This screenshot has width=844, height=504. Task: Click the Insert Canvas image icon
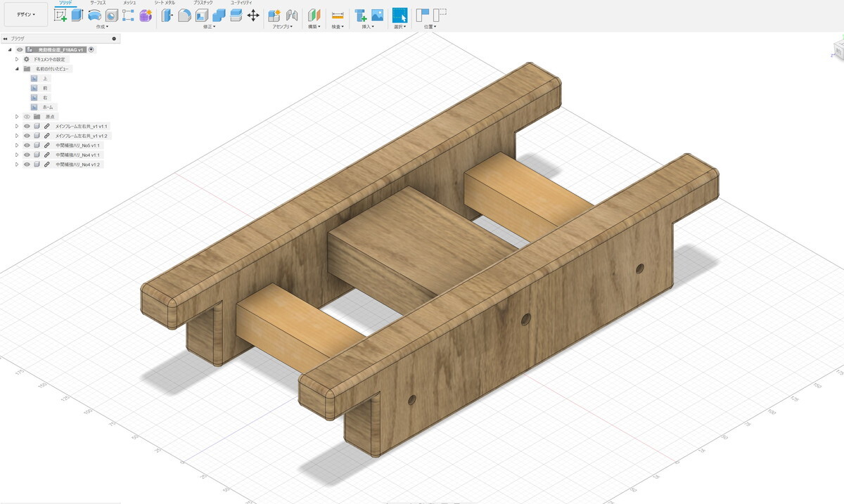[378, 15]
